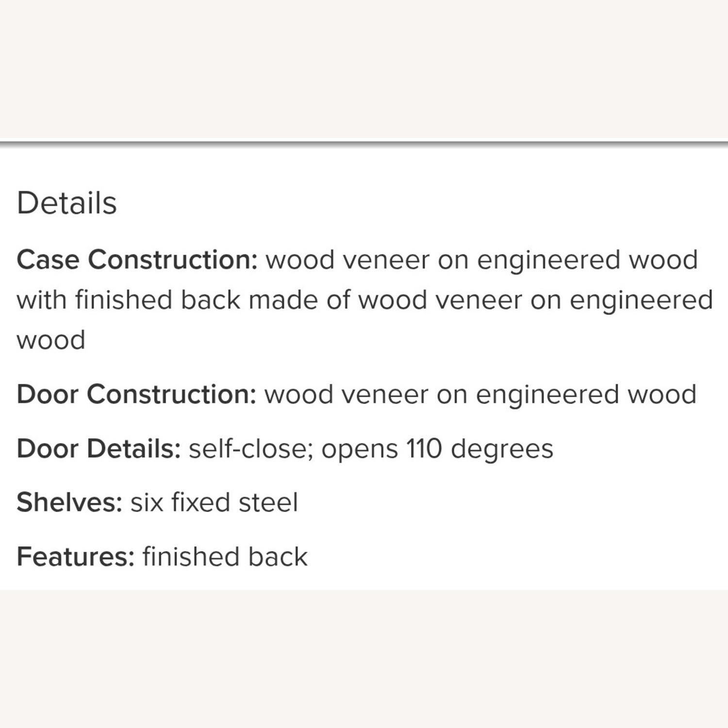Click the word "fixed" in Shelves row
Viewport: 728px width, 728px height.
200,502
